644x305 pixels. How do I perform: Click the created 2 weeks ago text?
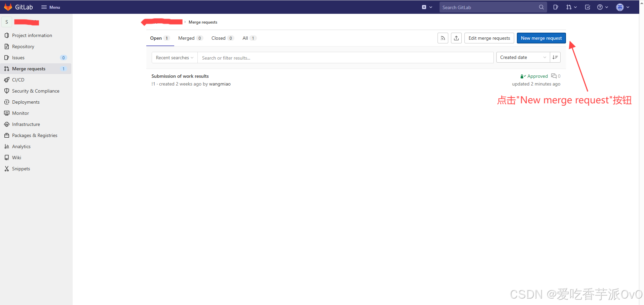click(x=180, y=84)
